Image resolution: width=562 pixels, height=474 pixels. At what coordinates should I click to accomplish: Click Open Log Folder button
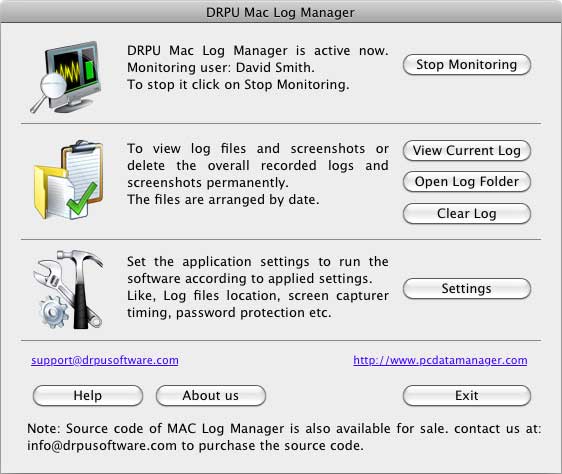pos(467,182)
